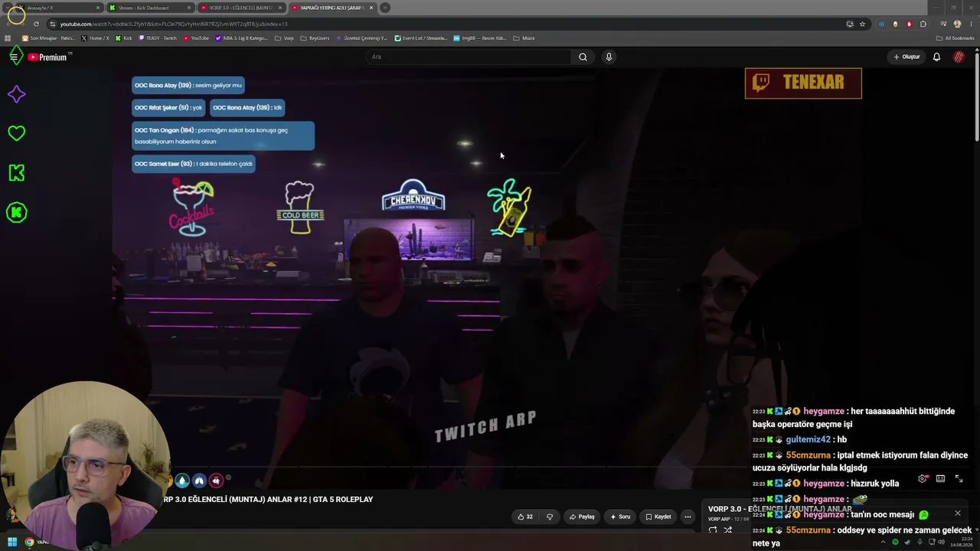Open a new browser tab
980x551 pixels.
[x=385, y=8]
